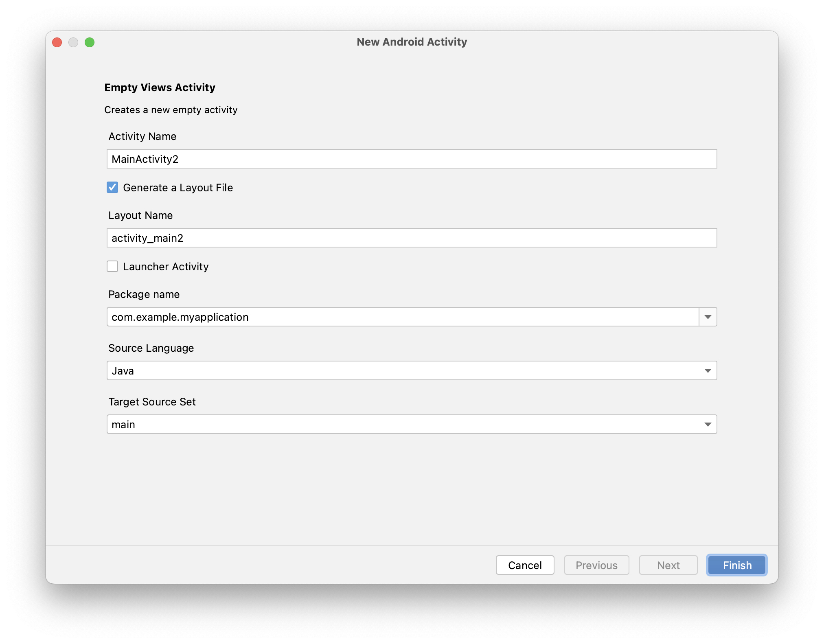Close the New Android Activity dialog

coord(57,42)
